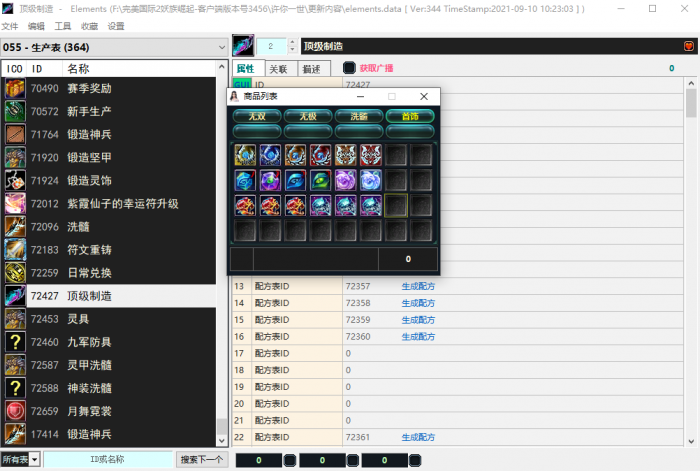Click the 洗髓 category button in the shop window
The width and height of the screenshot is (700, 471).
tap(359, 117)
